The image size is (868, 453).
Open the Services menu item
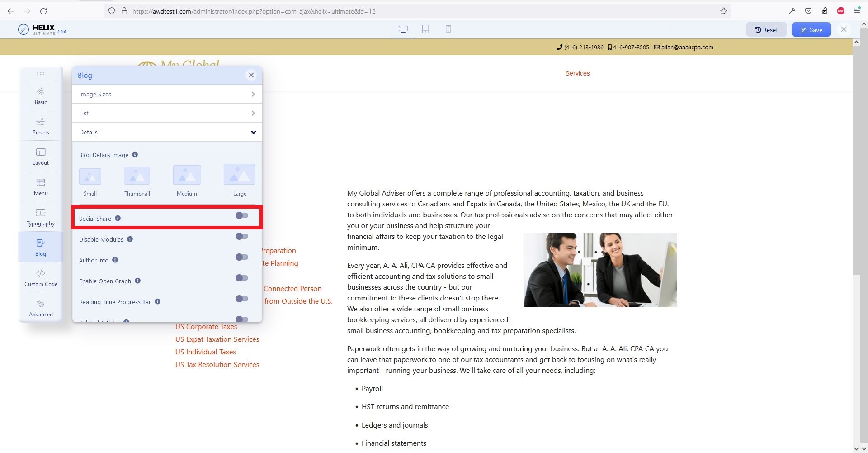click(577, 73)
